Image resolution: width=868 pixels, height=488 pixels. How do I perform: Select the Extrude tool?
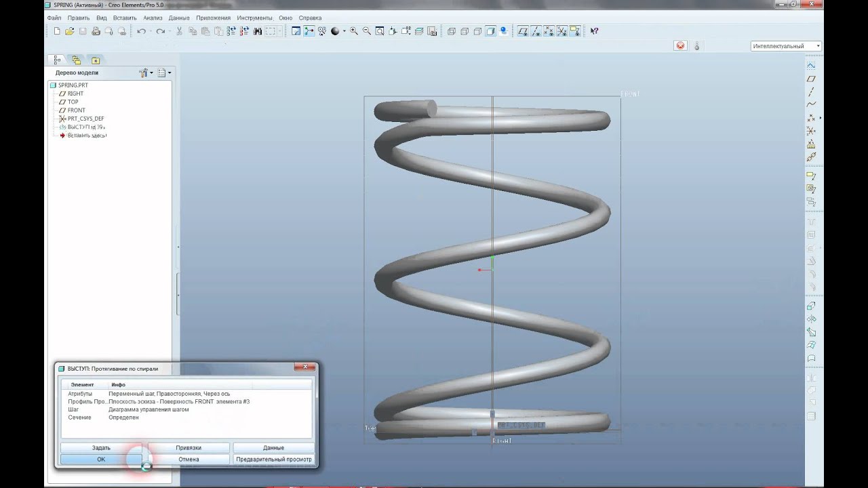[x=810, y=306]
